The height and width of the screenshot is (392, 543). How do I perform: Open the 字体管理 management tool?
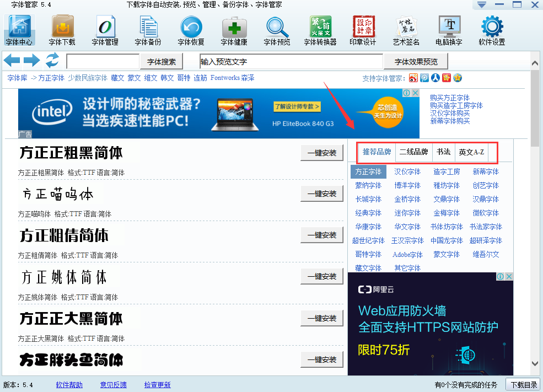105,28
